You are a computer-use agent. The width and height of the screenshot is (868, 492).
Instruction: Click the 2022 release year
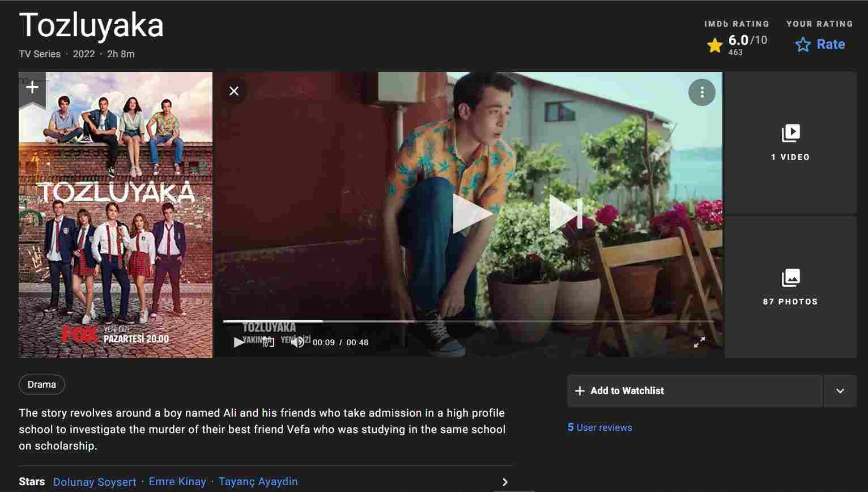tap(84, 54)
